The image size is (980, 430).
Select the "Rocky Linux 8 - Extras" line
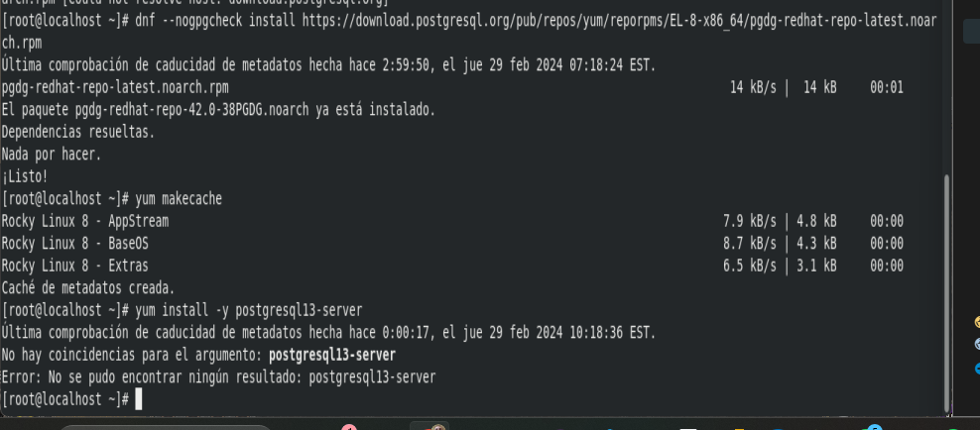(75, 266)
